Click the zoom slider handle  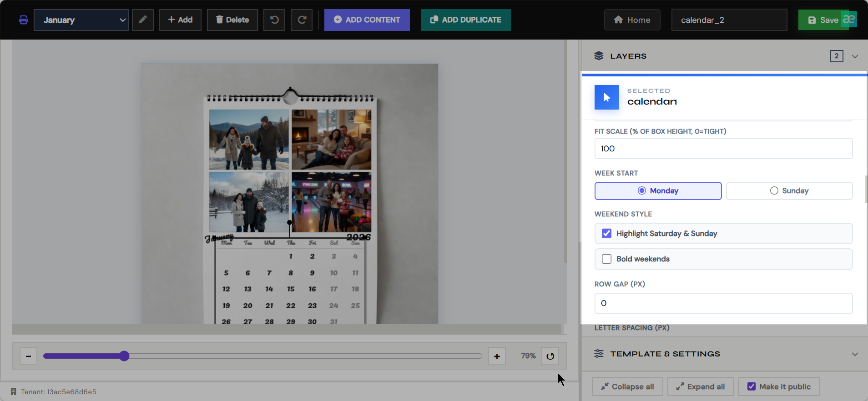(x=124, y=356)
